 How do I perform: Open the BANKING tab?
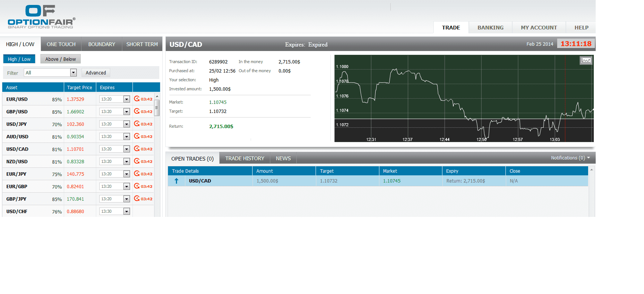click(x=490, y=28)
